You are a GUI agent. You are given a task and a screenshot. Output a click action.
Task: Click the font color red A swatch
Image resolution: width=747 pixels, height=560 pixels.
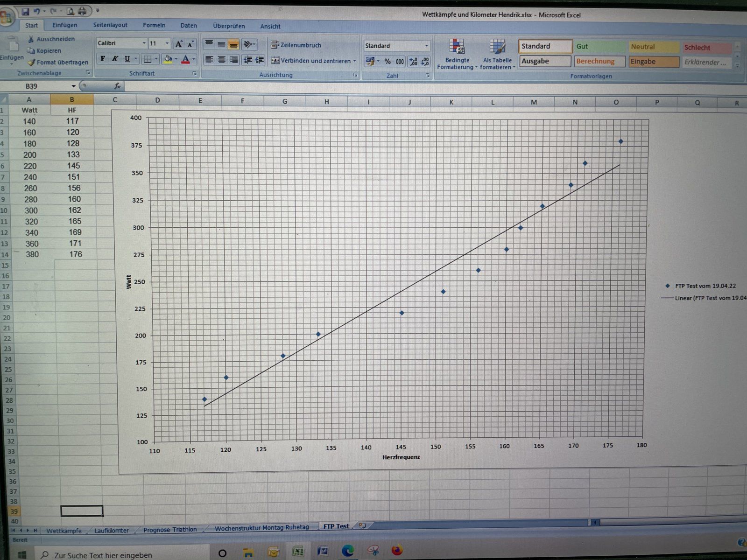pos(185,59)
